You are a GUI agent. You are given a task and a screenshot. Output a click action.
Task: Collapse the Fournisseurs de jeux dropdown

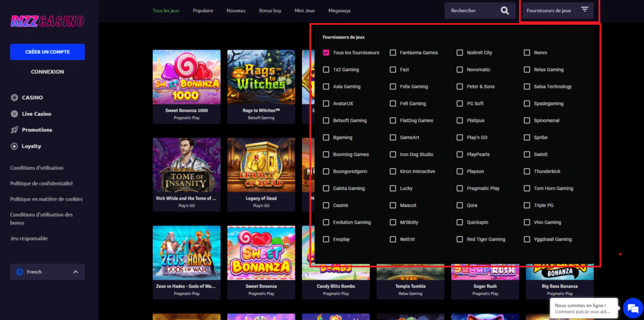click(x=558, y=11)
